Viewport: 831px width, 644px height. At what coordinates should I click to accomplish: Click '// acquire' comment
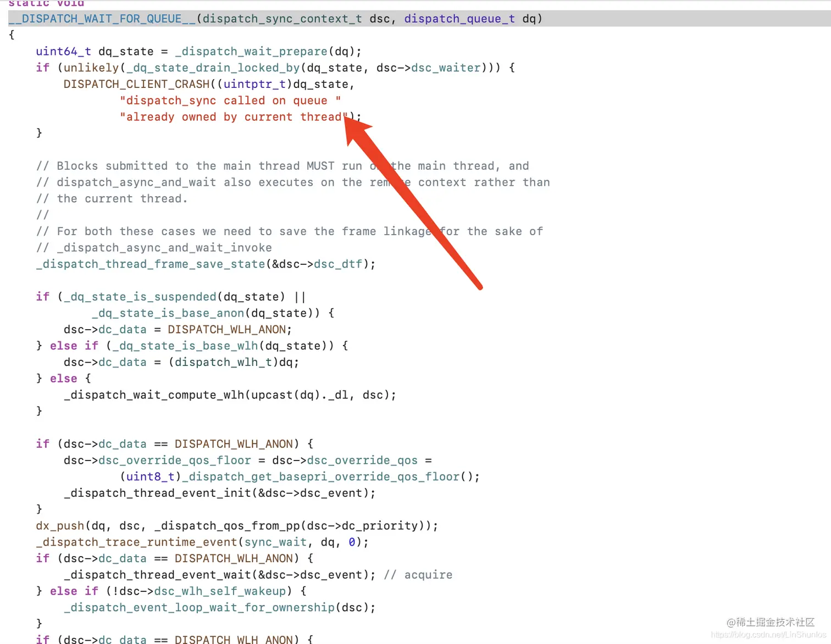tap(418, 575)
